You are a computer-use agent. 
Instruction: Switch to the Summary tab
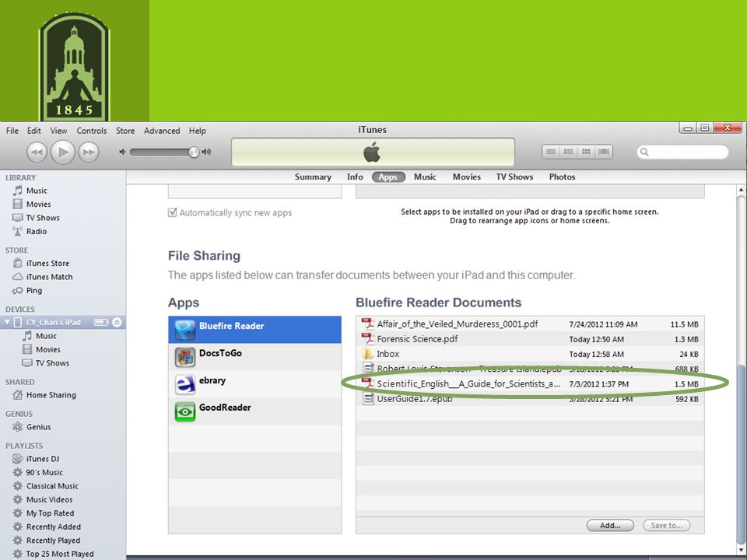coord(313,177)
